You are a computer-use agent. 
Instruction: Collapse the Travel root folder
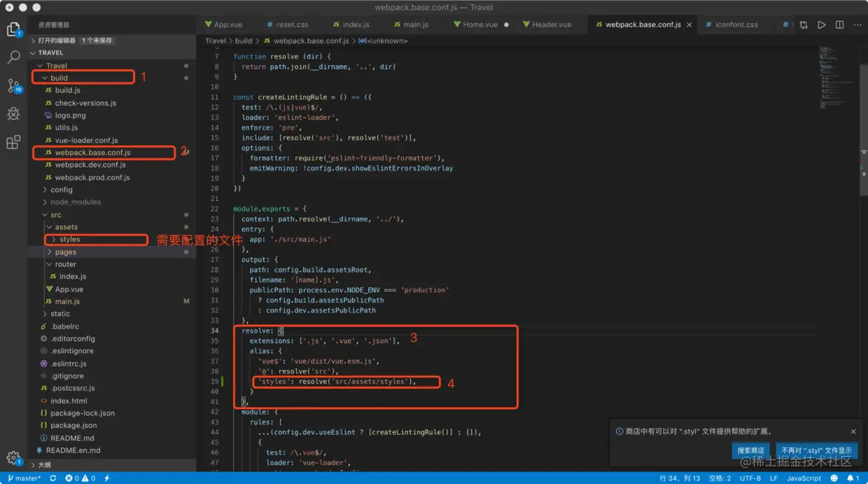click(57, 66)
